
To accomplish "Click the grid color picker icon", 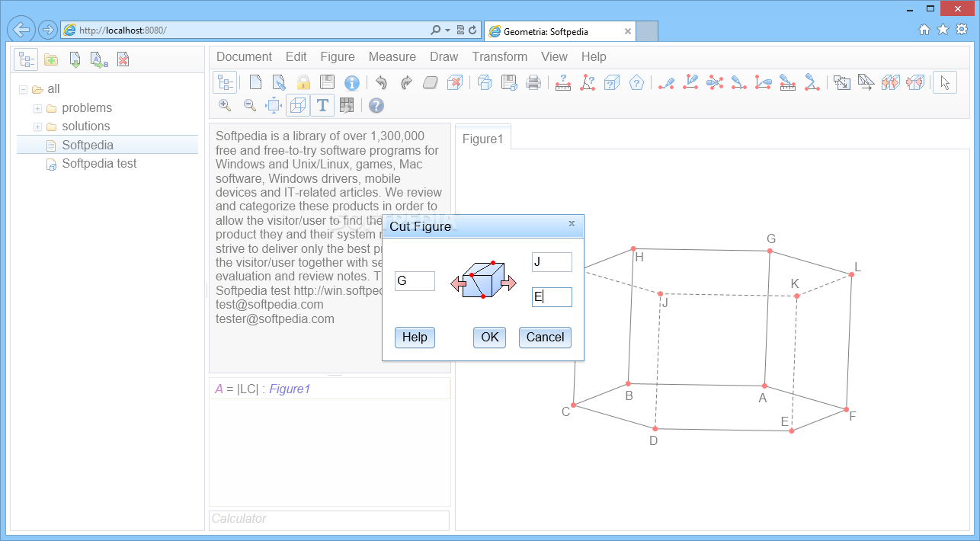I will tap(347, 105).
